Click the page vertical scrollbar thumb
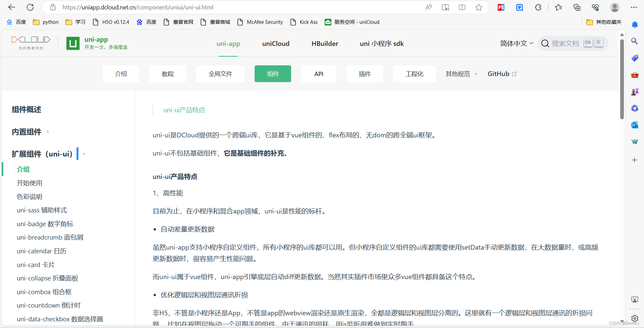The image size is (644, 328). pos(622,79)
